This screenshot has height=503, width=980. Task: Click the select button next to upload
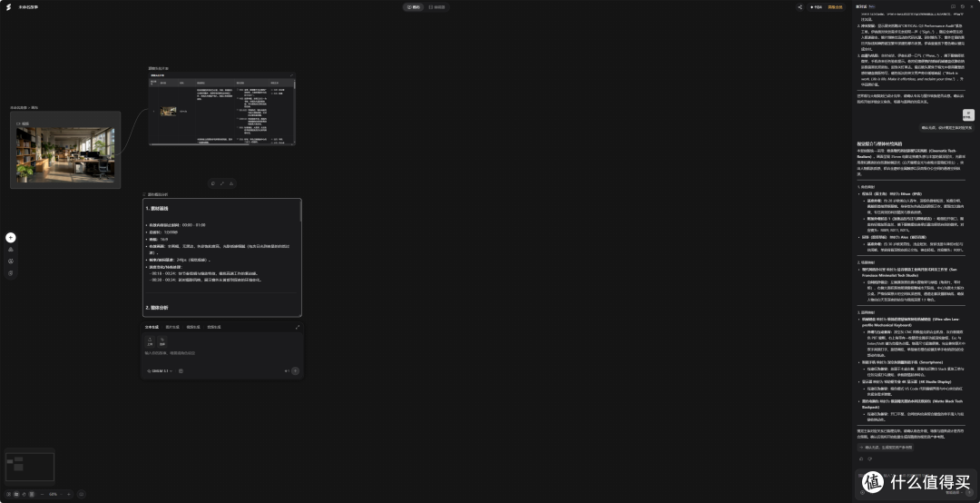(x=162, y=341)
